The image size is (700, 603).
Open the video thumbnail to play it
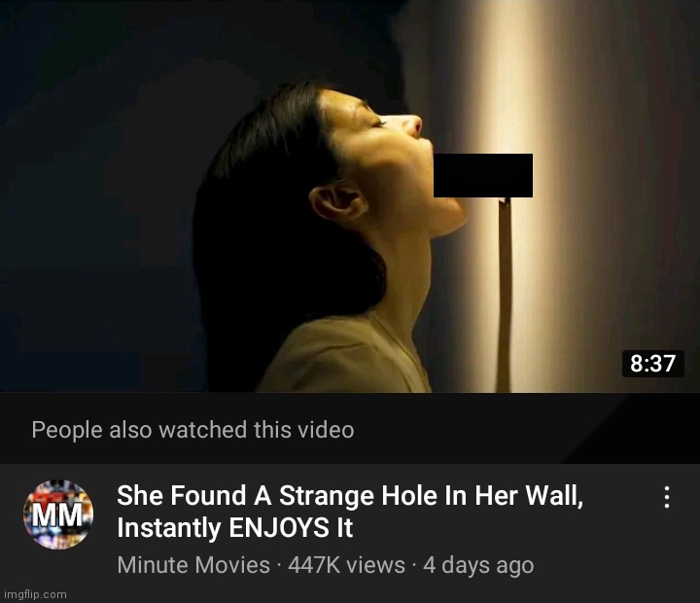click(x=350, y=196)
